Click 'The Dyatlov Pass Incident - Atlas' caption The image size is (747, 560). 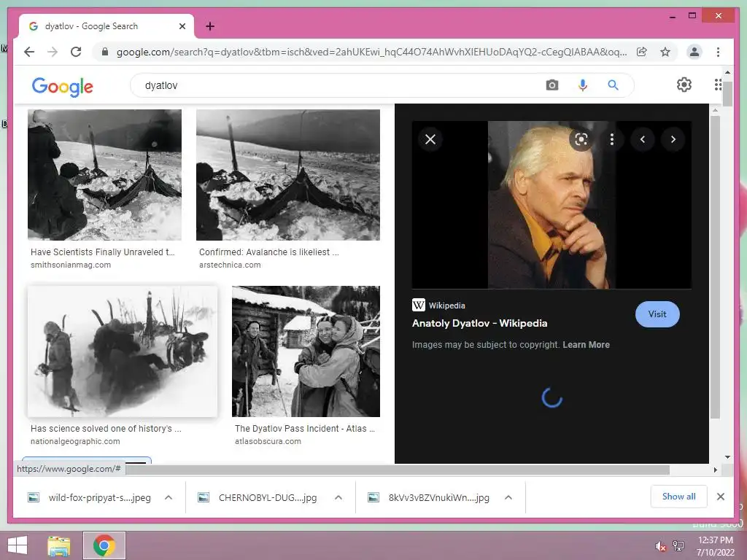tap(305, 429)
